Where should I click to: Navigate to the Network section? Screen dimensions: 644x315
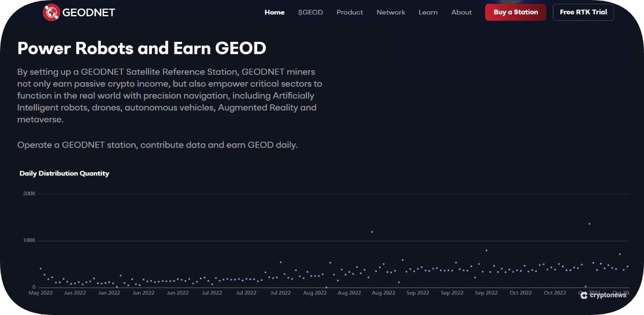click(x=391, y=12)
